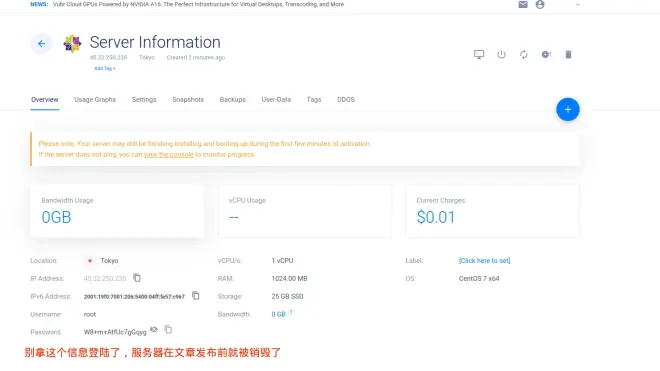
Task: Open the NEWS announcement headline
Action: [x=198, y=4]
